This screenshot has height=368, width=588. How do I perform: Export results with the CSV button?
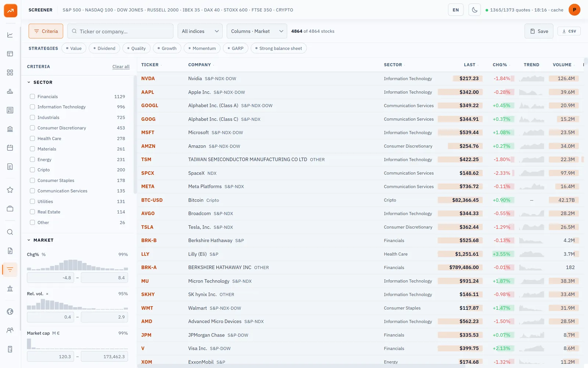point(569,31)
